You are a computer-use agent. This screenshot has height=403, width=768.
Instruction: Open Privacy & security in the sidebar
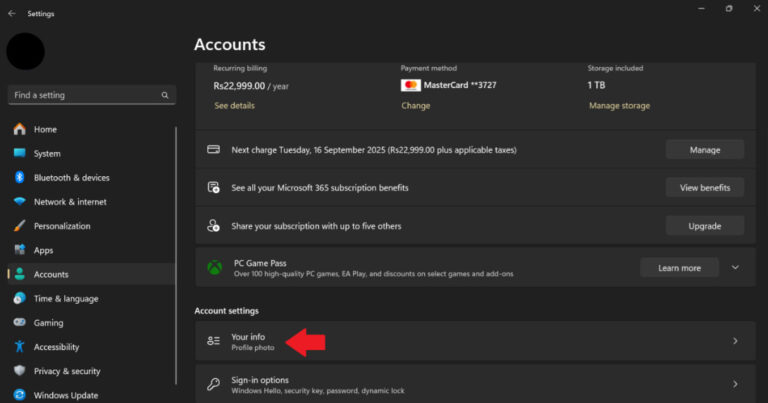pyautogui.click(x=91, y=371)
